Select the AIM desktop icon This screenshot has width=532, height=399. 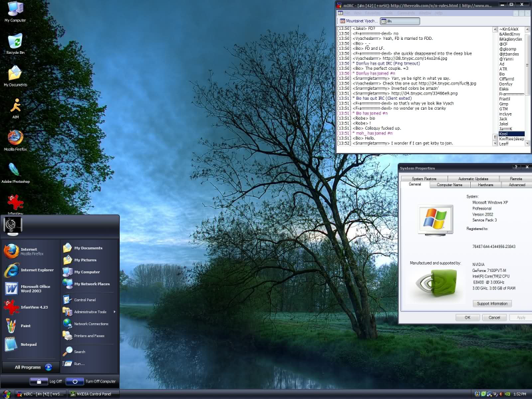coord(15,108)
